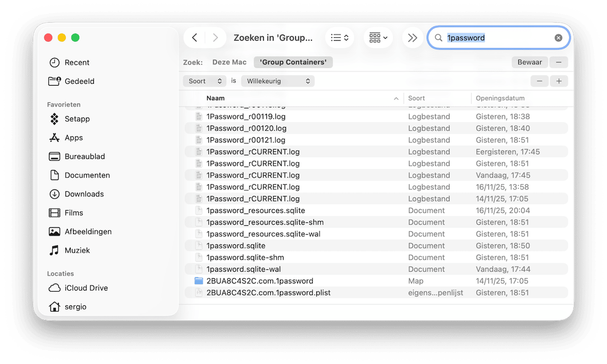Show more toolbar items chevron
The width and height of the screenshot is (607, 364).
click(412, 38)
